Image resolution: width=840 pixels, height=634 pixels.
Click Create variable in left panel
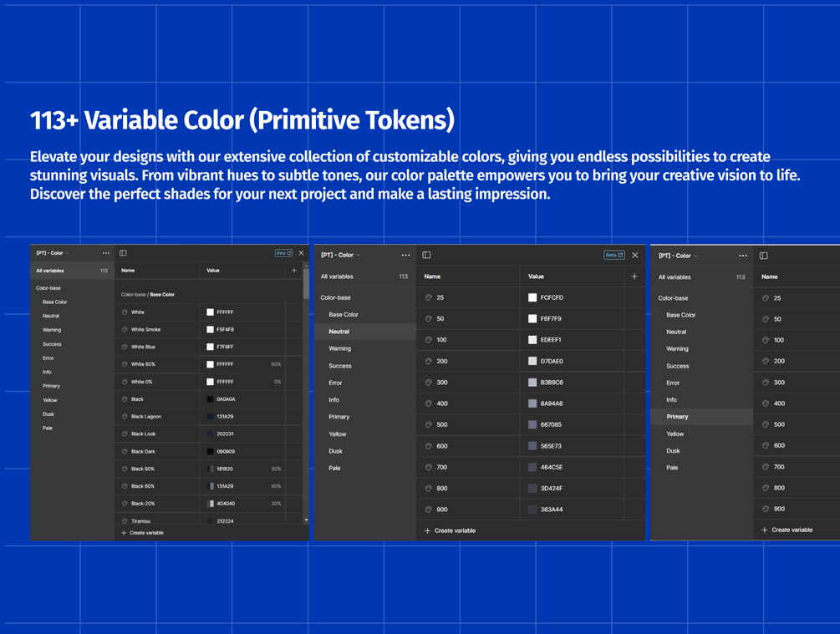click(x=142, y=533)
